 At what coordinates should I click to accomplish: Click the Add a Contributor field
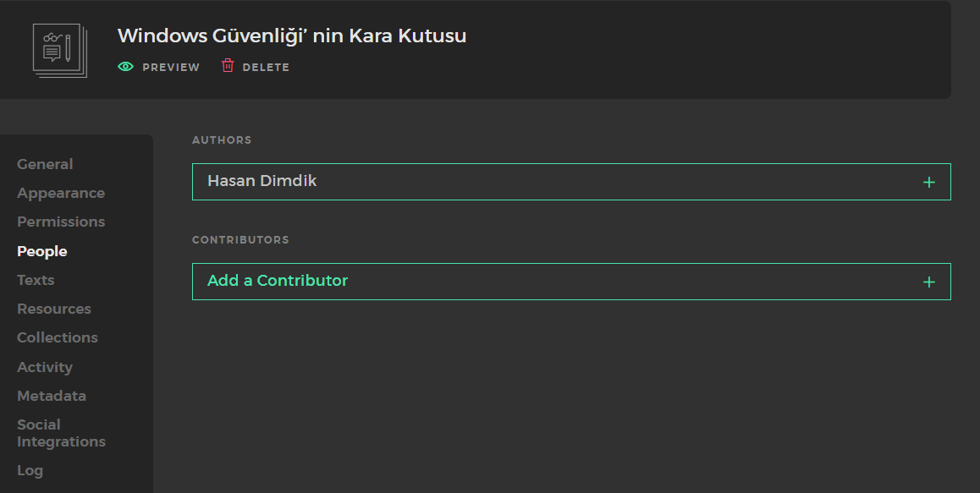(571, 282)
